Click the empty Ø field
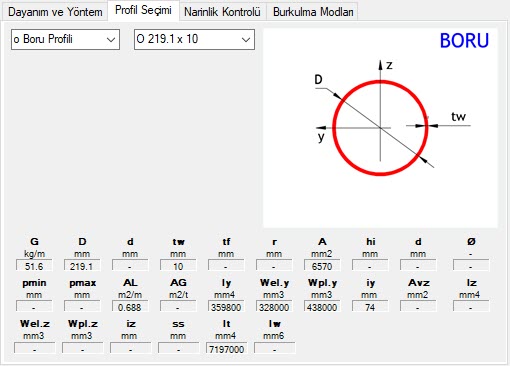 471,266
